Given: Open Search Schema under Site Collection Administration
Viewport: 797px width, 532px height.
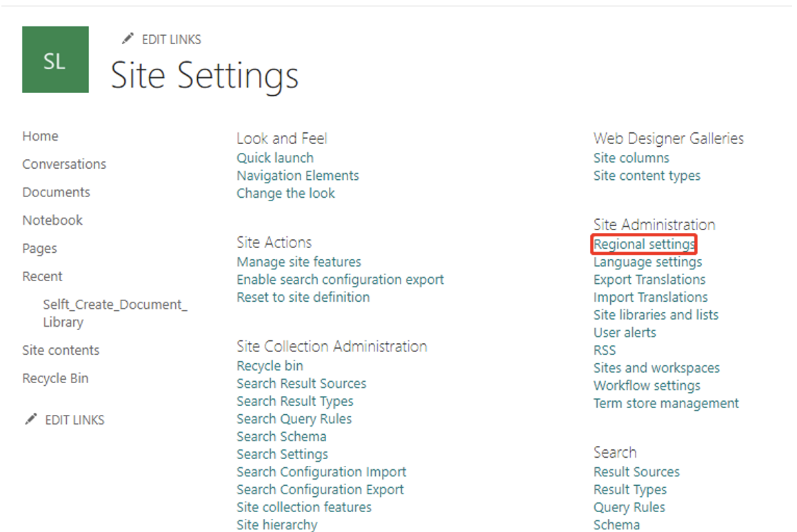Looking at the screenshot, I should (281, 436).
